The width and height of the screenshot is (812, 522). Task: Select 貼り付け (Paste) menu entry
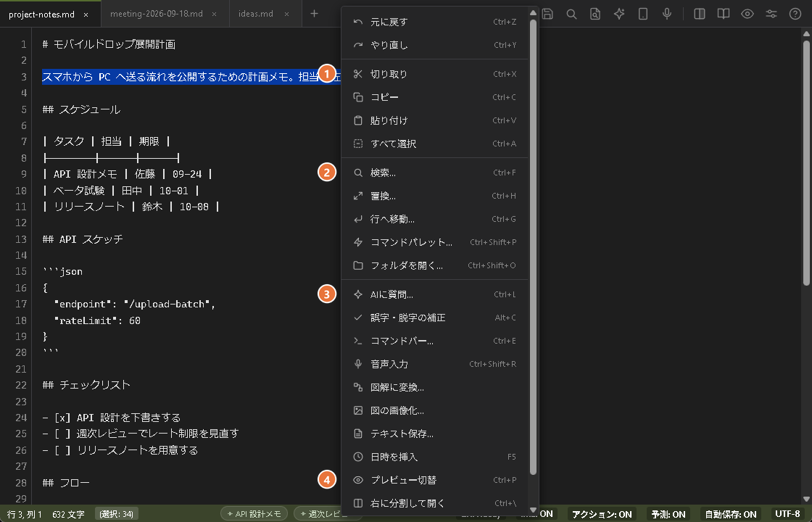tap(434, 120)
